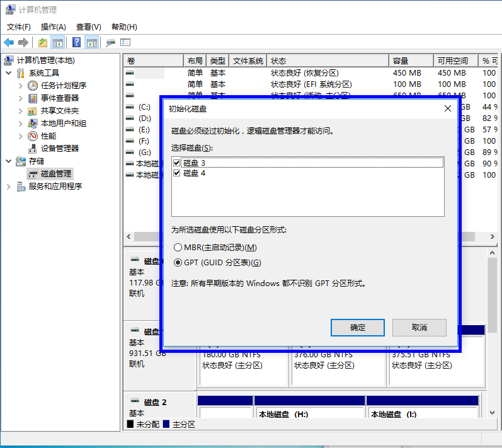The width and height of the screenshot is (502, 448).
Task: Collapse the 存储 tree node
Action: (9, 161)
